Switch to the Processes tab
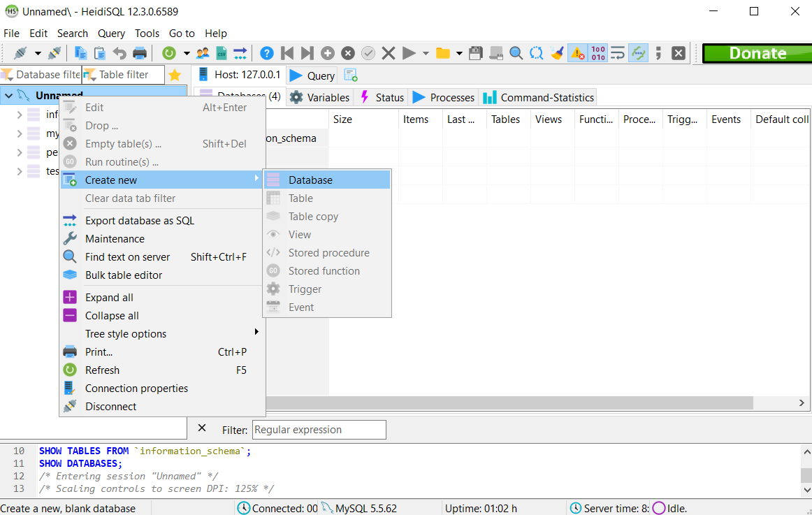Screen dimensions: 812x515 click(443, 97)
